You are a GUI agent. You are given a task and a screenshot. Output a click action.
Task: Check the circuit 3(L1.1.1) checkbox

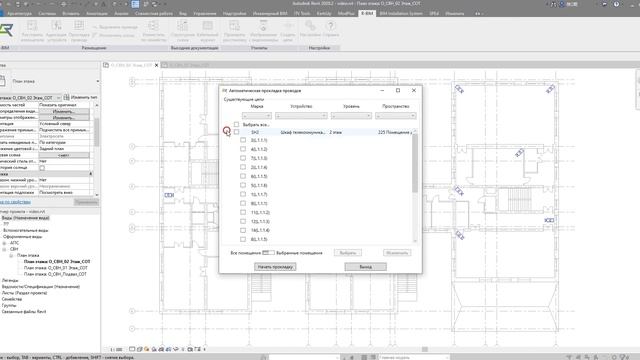[x=243, y=140]
